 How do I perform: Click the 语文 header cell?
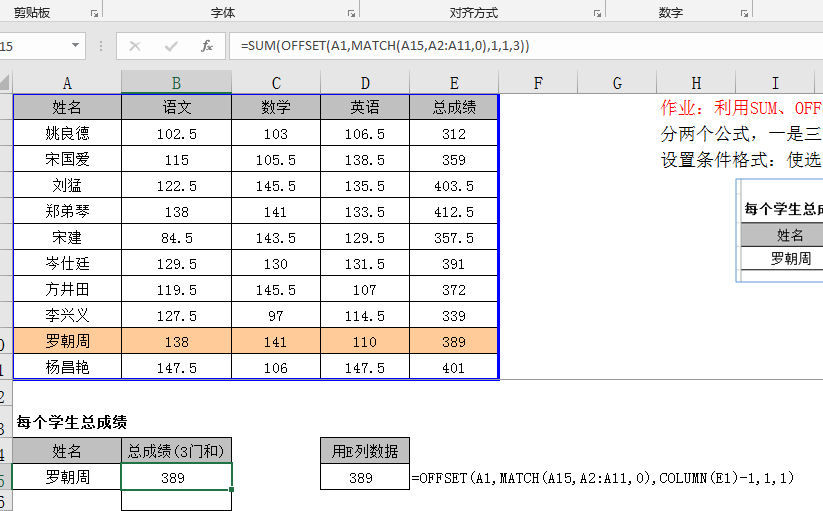pyautogui.click(x=176, y=107)
